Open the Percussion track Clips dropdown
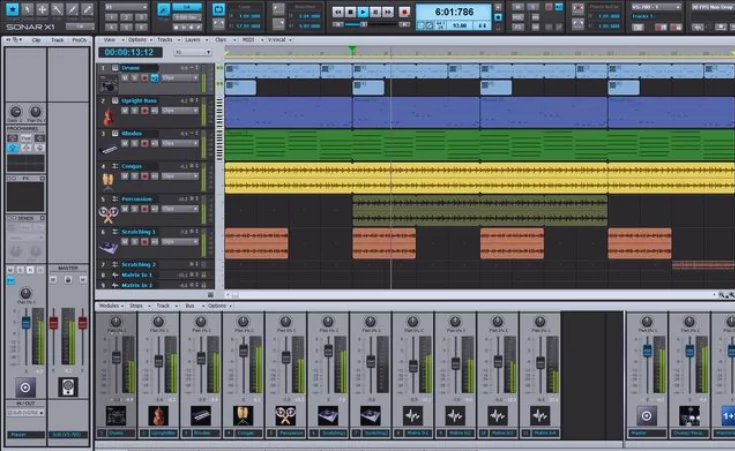Image resolution: width=735 pixels, height=451 pixels. point(180,209)
